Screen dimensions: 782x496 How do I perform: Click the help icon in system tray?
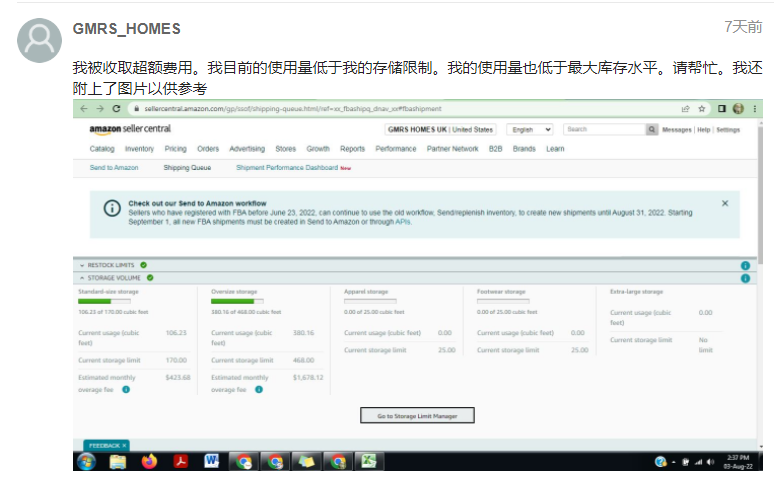coord(661,462)
